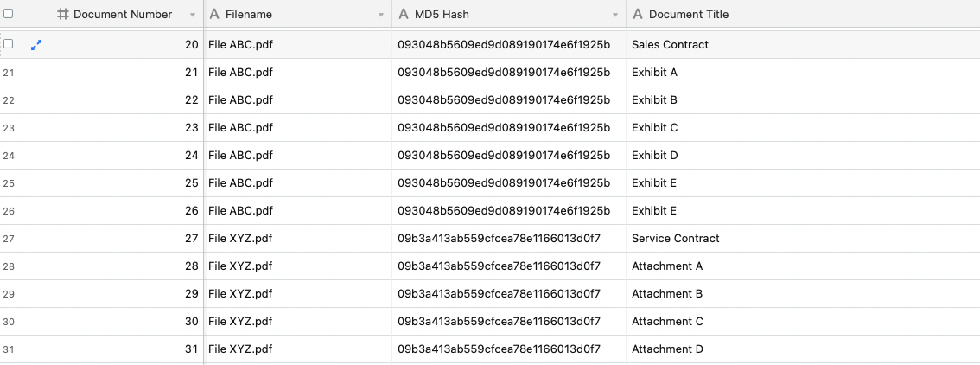Select the Sales Contract title cell
Viewport: 980px width, 365px height.
click(x=803, y=44)
